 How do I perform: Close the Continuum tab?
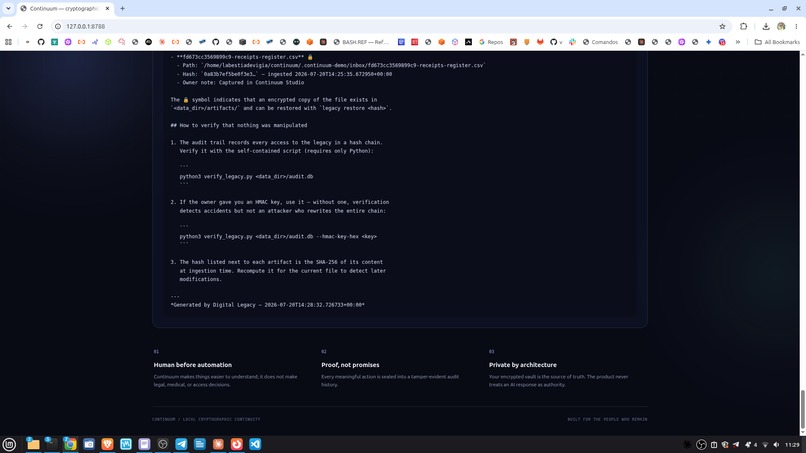pos(107,8)
